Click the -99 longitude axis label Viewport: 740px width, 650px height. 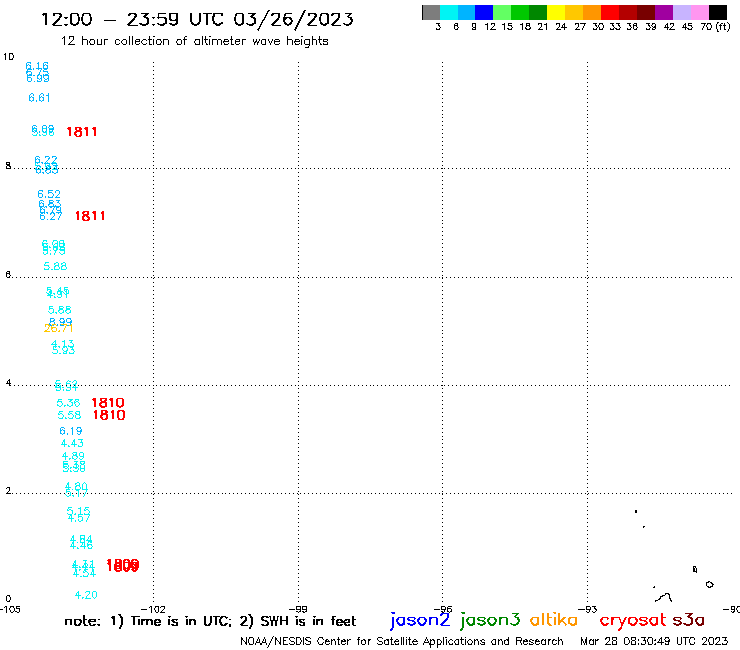[x=298, y=609]
